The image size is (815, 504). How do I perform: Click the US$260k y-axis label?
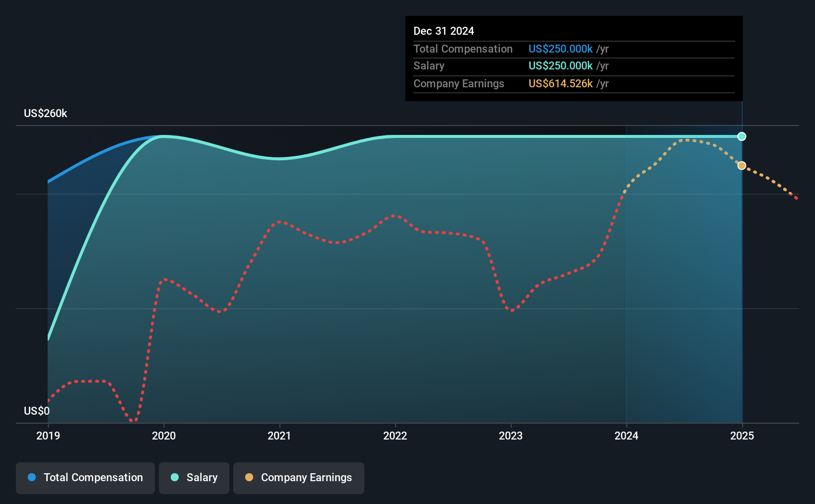coord(46,113)
